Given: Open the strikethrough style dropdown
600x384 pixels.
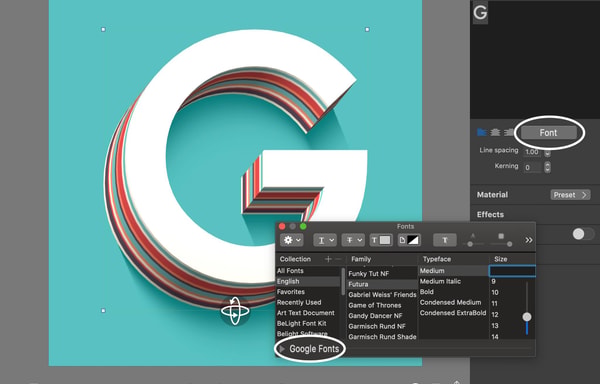Looking at the screenshot, I should click(353, 240).
